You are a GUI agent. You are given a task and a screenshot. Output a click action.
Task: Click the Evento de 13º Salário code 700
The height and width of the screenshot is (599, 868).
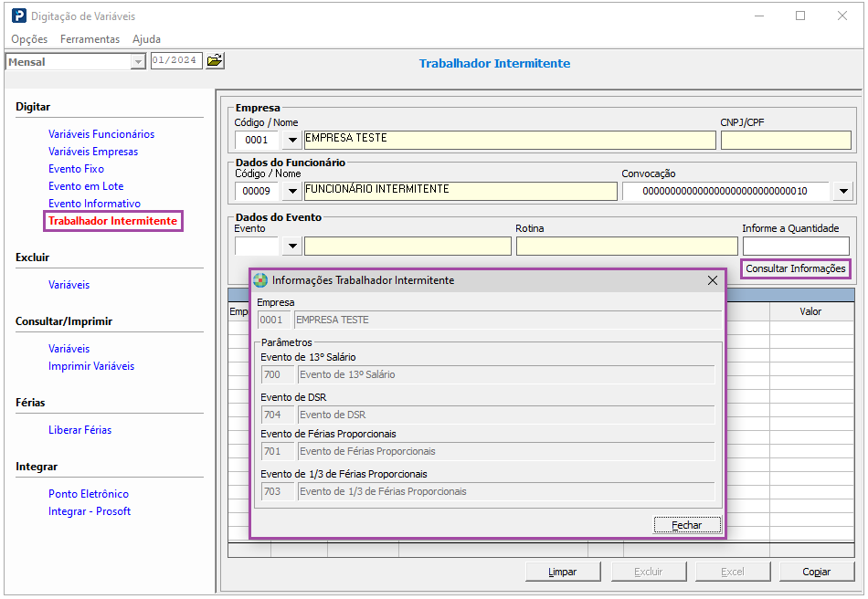click(x=278, y=374)
